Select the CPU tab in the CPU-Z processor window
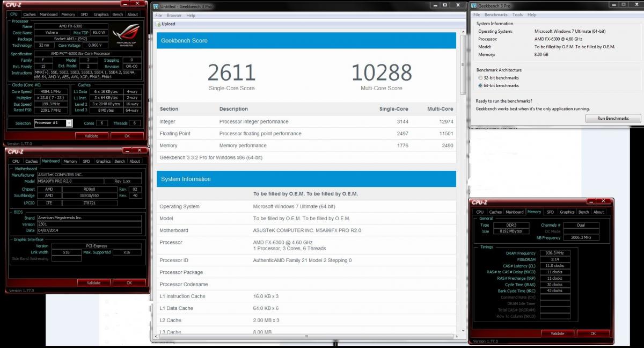This screenshot has width=644, height=348. coord(14,15)
